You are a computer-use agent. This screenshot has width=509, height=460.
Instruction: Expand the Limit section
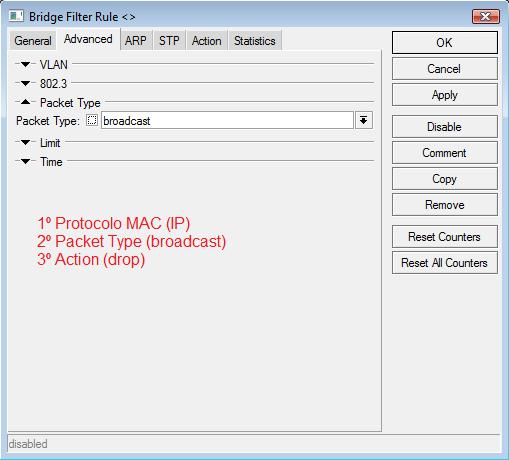click(26, 142)
